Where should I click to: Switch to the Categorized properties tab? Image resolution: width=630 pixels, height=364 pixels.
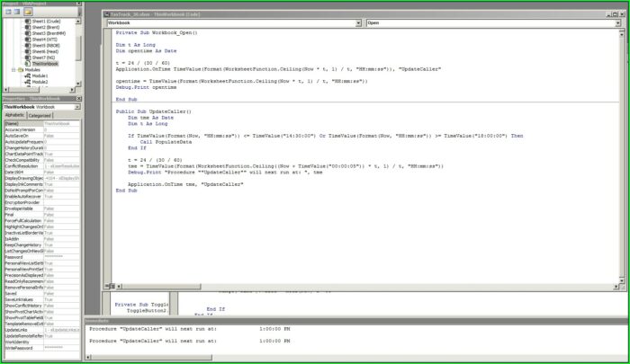point(40,116)
